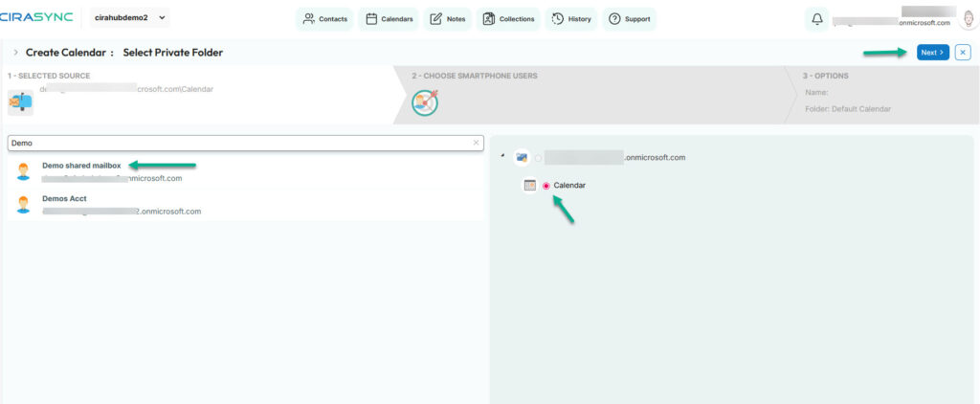This screenshot has height=404, width=980.
Task: Open the Contacts menu
Action: coord(324,19)
